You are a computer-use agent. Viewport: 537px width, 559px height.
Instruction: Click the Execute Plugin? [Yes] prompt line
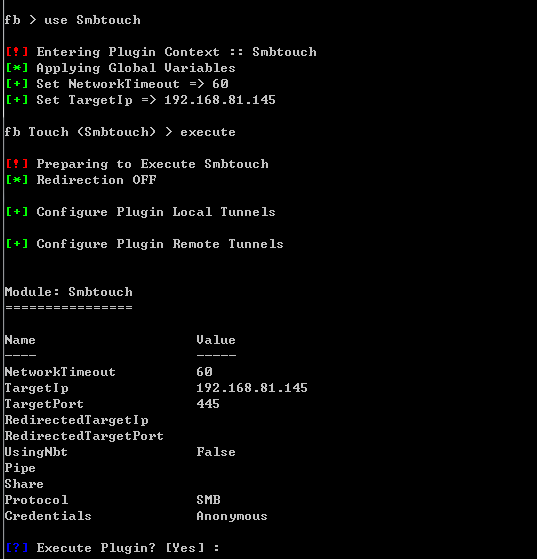[x=112, y=548]
